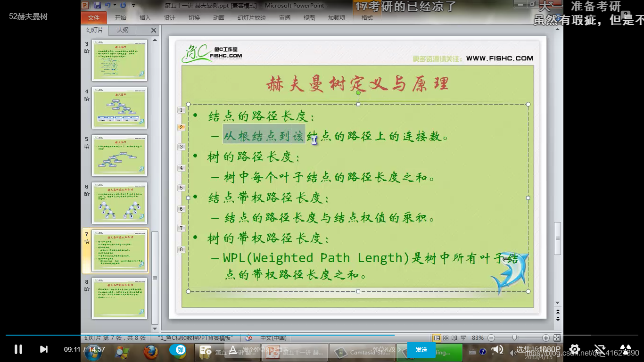The width and height of the screenshot is (644, 362).
Task: Pause the video playback
Action: (x=18, y=349)
